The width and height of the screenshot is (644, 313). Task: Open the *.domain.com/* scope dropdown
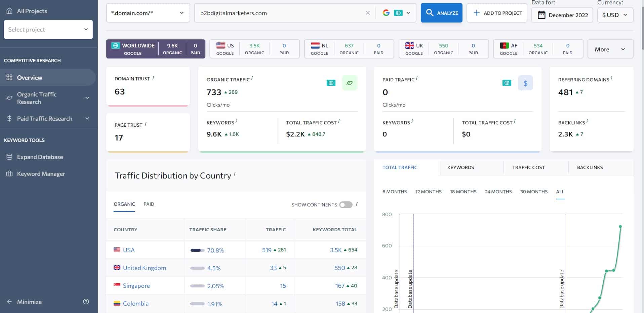click(148, 13)
